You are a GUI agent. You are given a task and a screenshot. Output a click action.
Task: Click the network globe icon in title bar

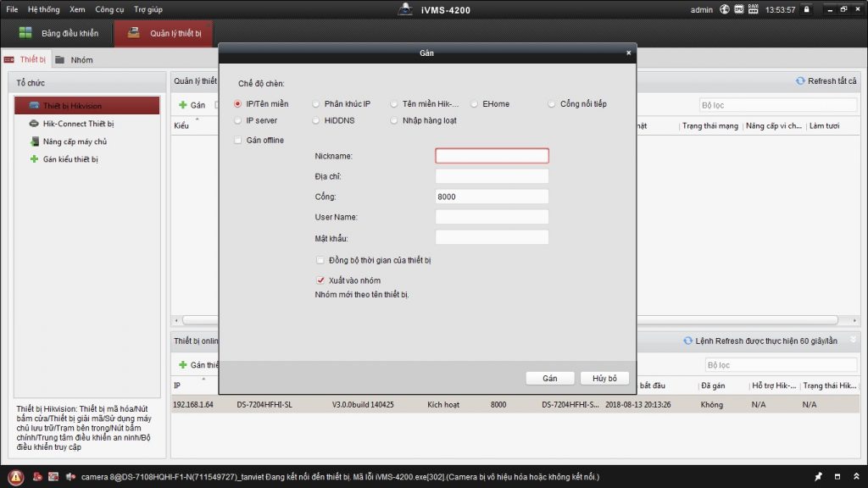tap(725, 9)
